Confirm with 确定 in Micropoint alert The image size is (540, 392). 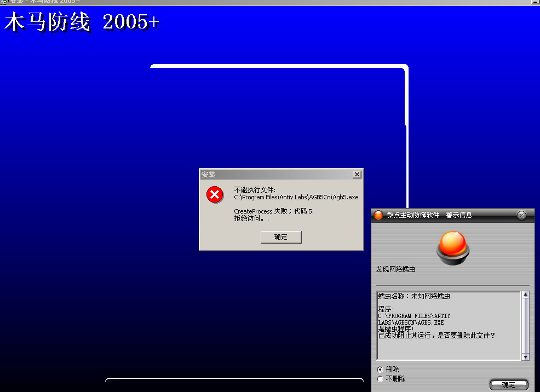click(508, 384)
